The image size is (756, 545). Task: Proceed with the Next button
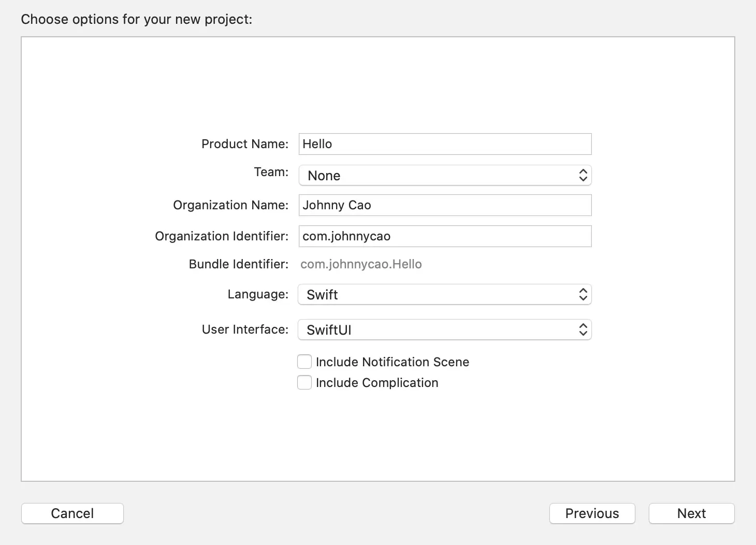pos(691,513)
